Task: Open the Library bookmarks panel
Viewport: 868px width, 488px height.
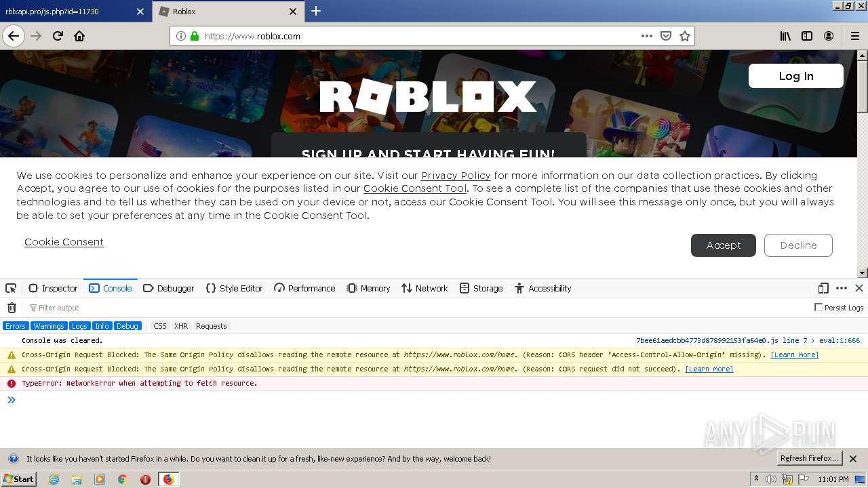Action: [785, 36]
